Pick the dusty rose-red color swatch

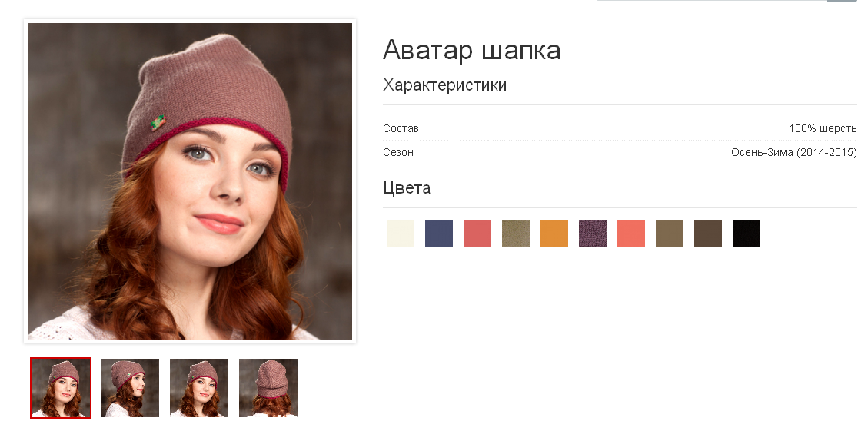coord(477,234)
